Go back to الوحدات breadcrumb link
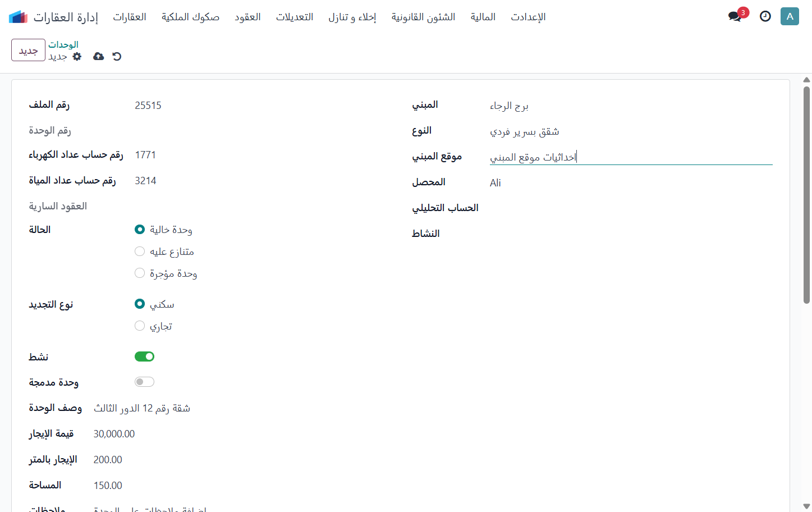 pyautogui.click(x=63, y=44)
